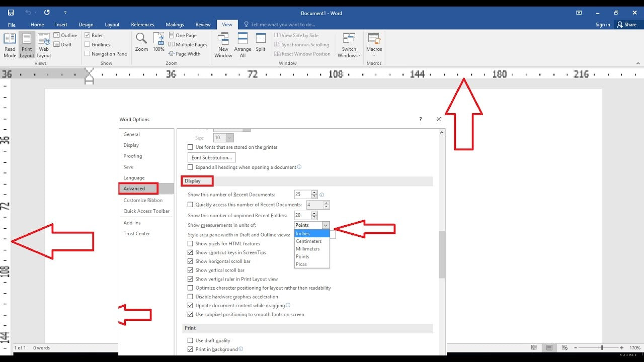Uncheck Show vertical ruler in Print Layout
The width and height of the screenshot is (644, 362).
190,279
